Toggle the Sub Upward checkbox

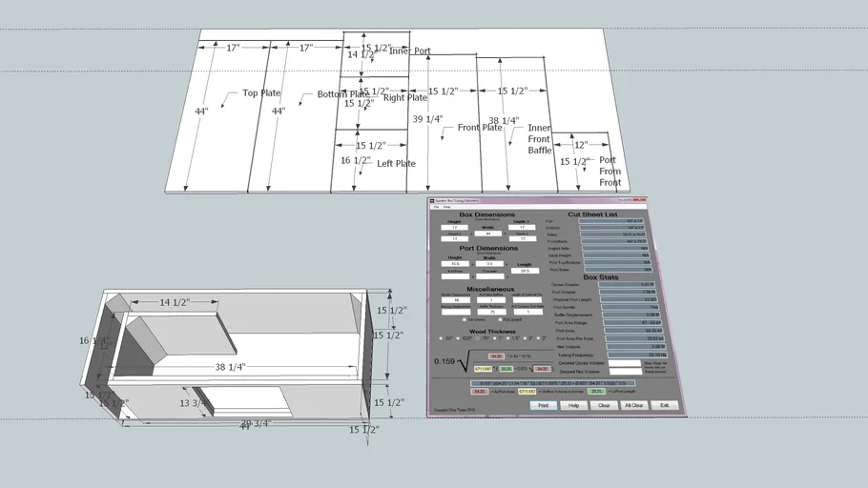pos(464,319)
